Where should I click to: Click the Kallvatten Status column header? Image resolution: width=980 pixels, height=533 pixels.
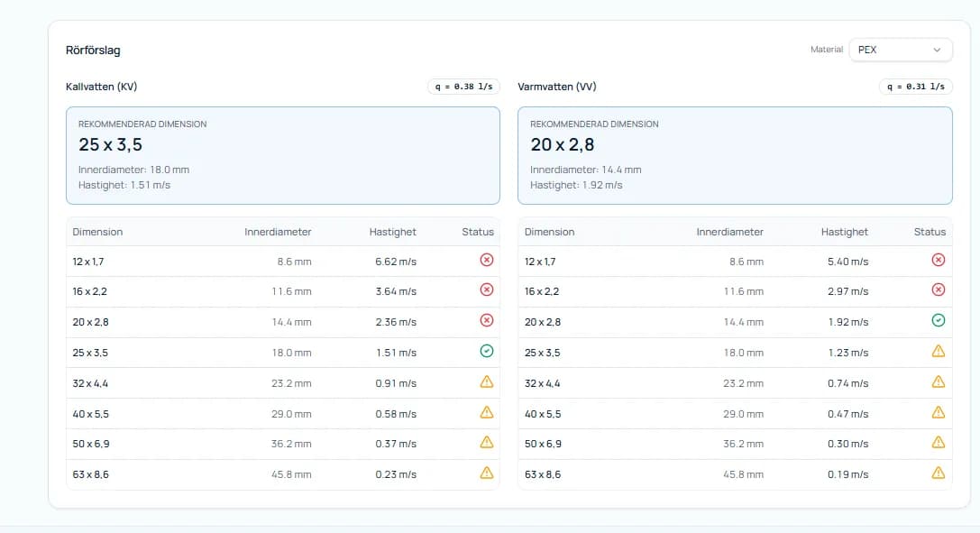click(x=478, y=232)
